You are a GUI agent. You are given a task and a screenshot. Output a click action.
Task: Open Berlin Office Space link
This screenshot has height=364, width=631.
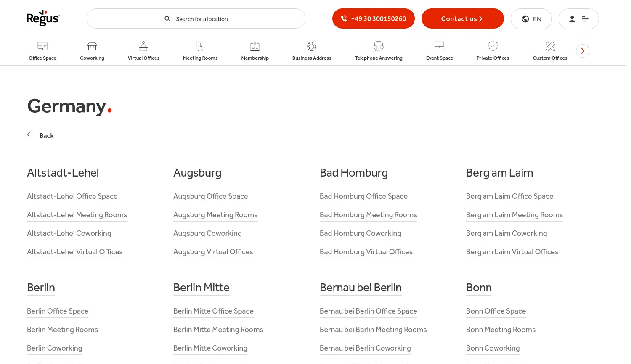pos(58,311)
